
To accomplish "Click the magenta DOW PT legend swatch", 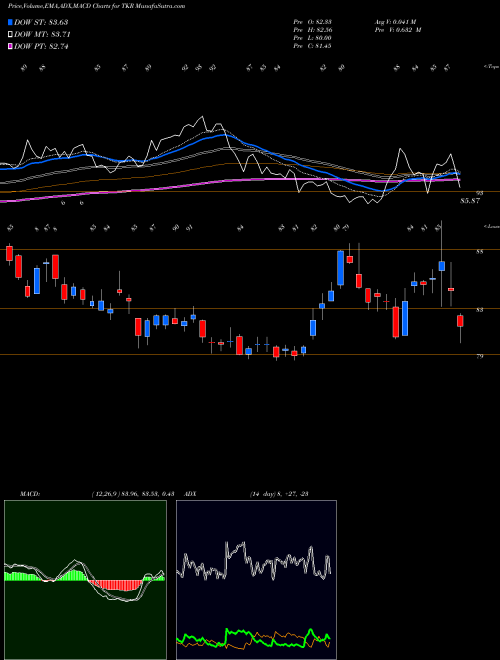I will [11, 47].
